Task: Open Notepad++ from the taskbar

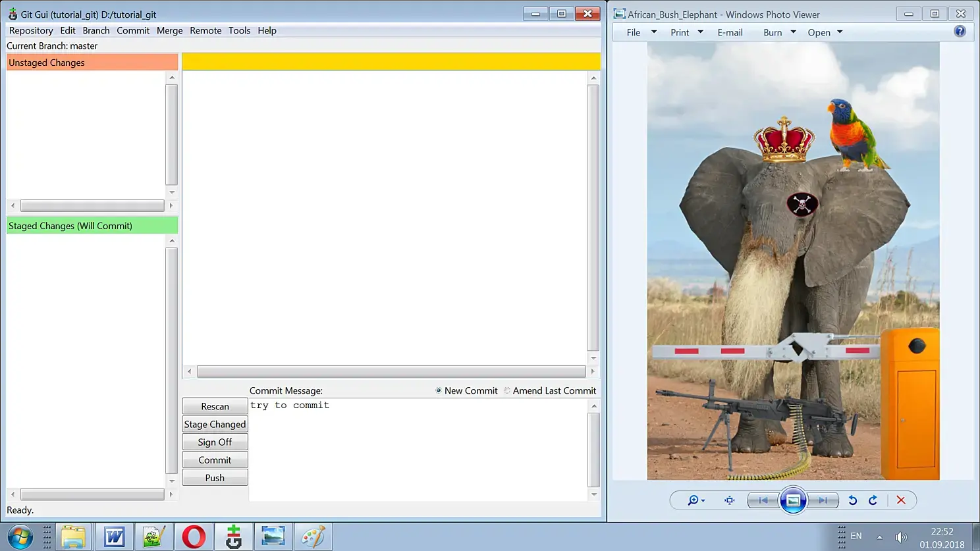Action: (153, 537)
